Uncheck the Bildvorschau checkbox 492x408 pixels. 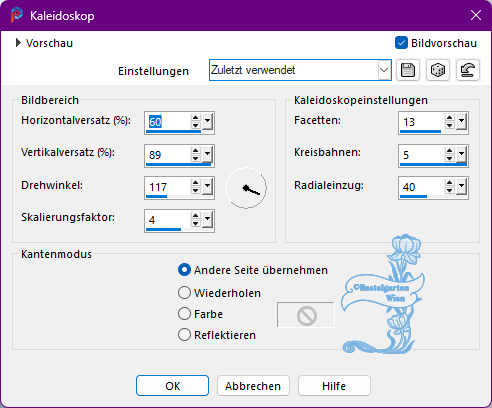[401, 43]
